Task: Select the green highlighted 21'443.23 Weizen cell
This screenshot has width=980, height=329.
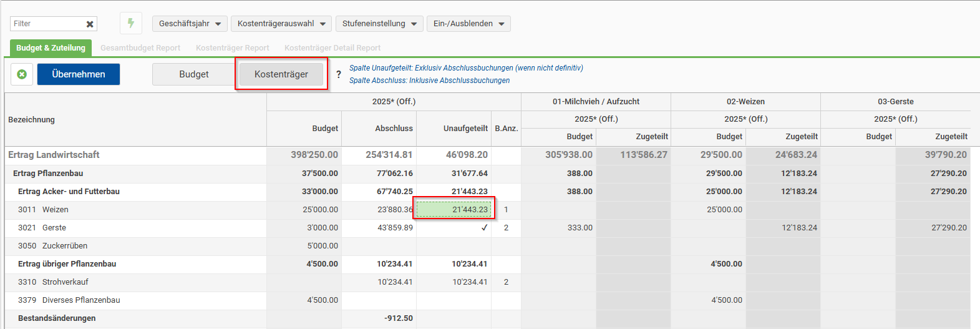Action: [x=454, y=210]
